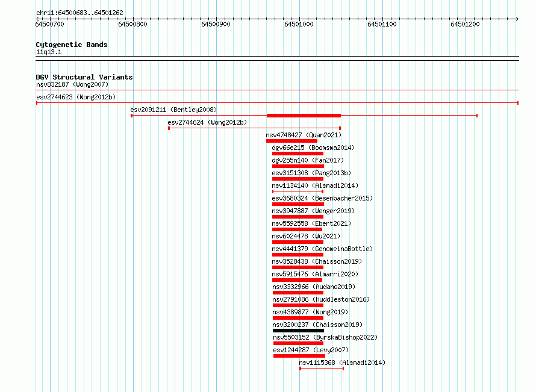The image size is (536, 392).
Task: Open esv2744623 (Wong2012b) variant label
Action: [76, 97]
